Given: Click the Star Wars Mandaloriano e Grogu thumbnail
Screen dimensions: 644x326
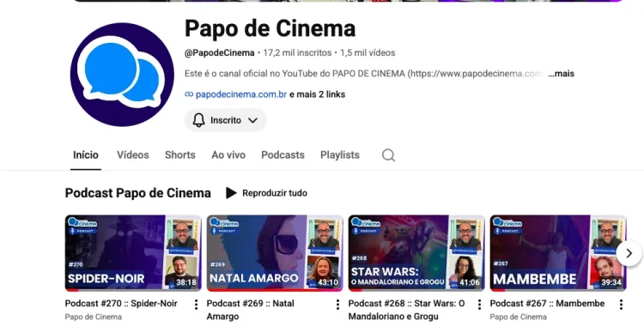Looking at the screenshot, I should [x=416, y=253].
